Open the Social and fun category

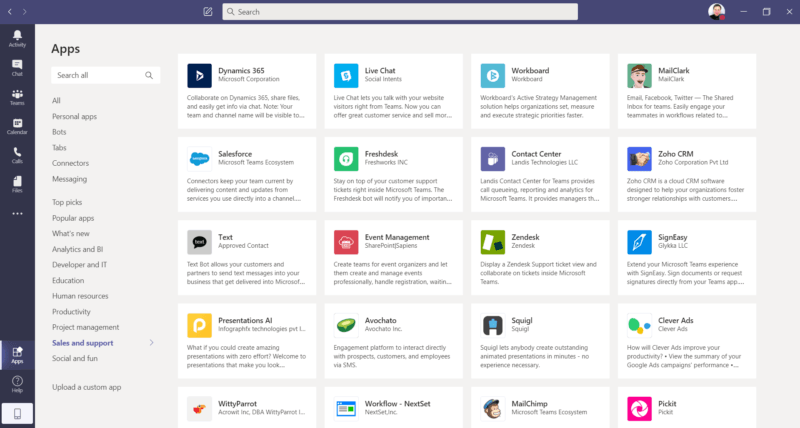75,358
